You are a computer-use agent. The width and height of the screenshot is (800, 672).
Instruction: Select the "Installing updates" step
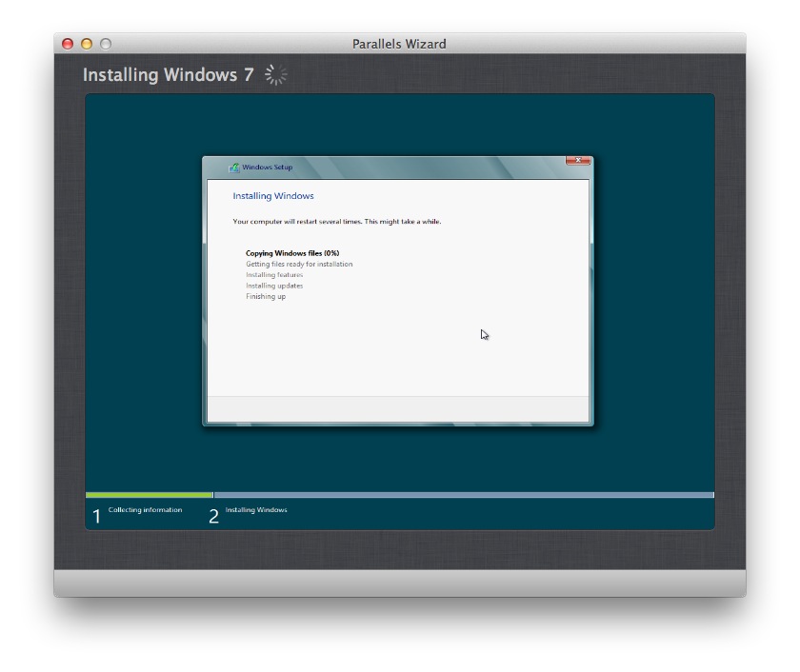(x=274, y=286)
